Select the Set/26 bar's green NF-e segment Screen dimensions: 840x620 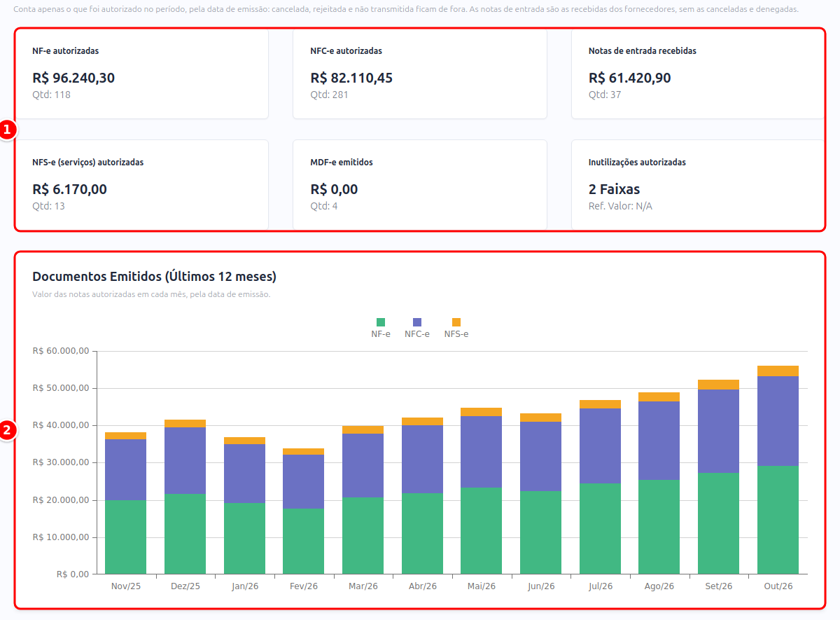(x=718, y=523)
